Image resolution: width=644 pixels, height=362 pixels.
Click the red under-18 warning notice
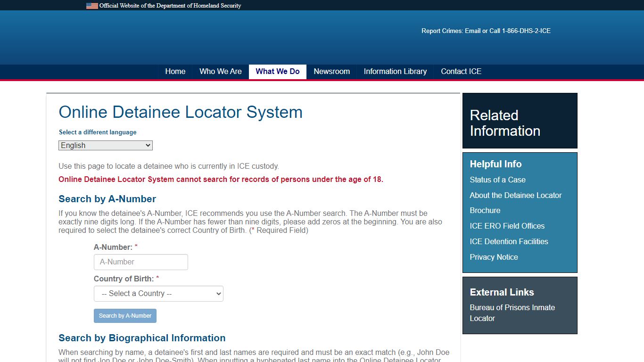pos(221,179)
